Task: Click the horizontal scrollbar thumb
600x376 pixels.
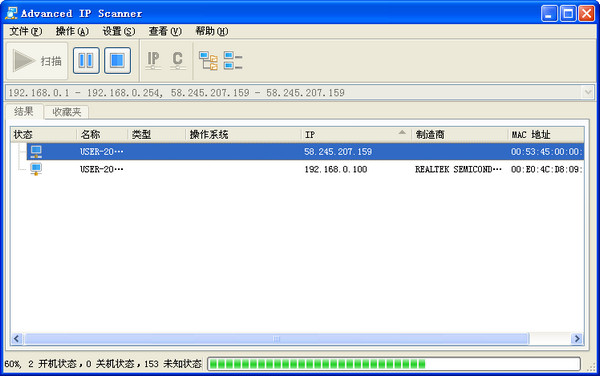Action: point(277,339)
